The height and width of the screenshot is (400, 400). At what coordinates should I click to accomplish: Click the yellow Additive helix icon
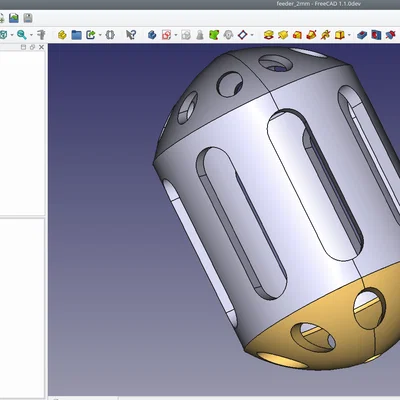tap(325, 35)
